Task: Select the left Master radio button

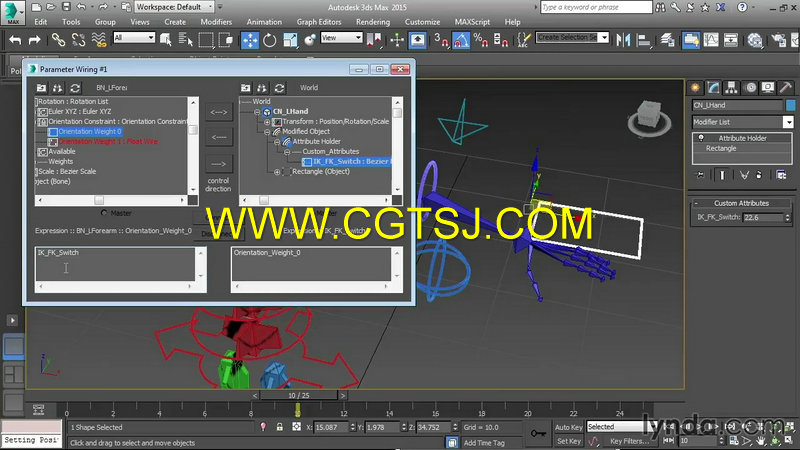Action: tap(104, 213)
